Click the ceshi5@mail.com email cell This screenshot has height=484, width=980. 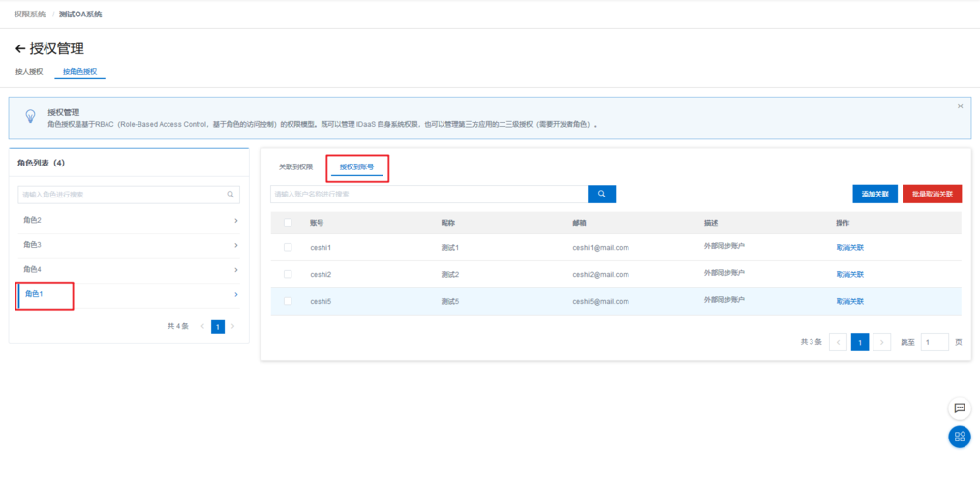600,301
